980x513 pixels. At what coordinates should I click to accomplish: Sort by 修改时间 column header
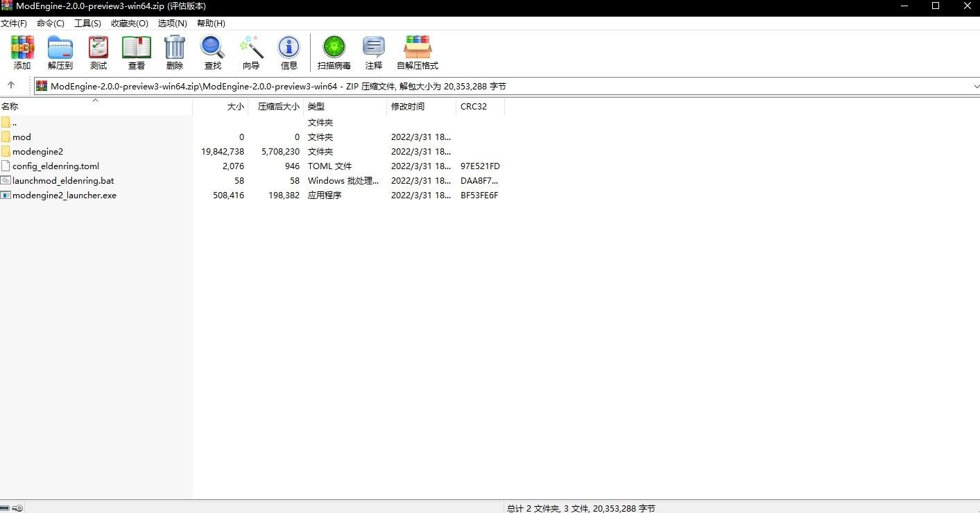click(x=408, y=107)
